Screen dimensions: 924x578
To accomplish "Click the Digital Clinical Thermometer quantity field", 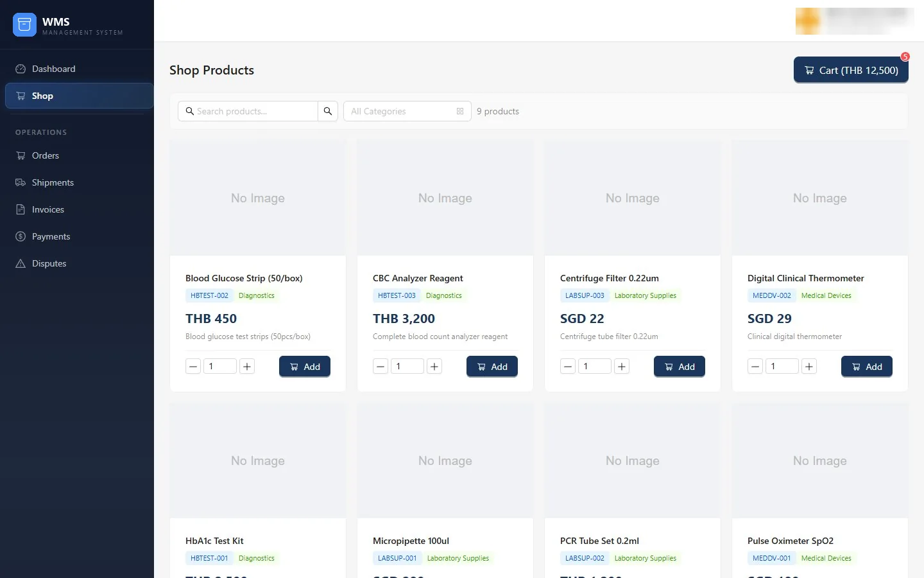I will click(x=782, y=367).
